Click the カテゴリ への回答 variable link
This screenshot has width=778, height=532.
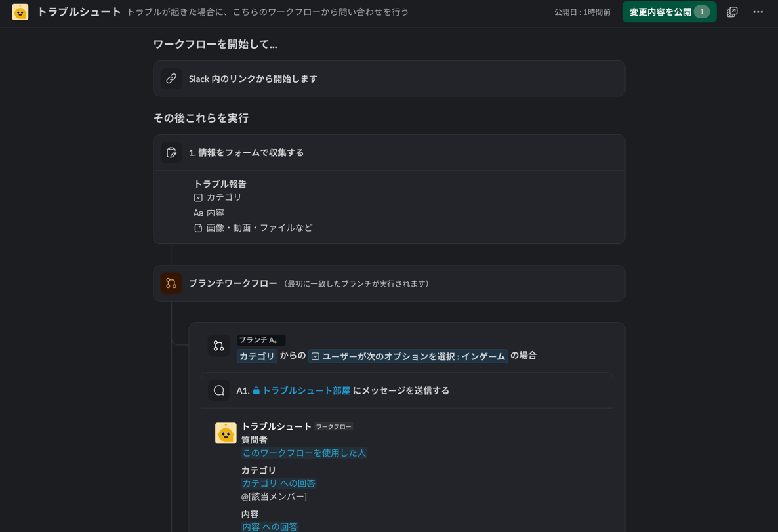coord(279,483)
